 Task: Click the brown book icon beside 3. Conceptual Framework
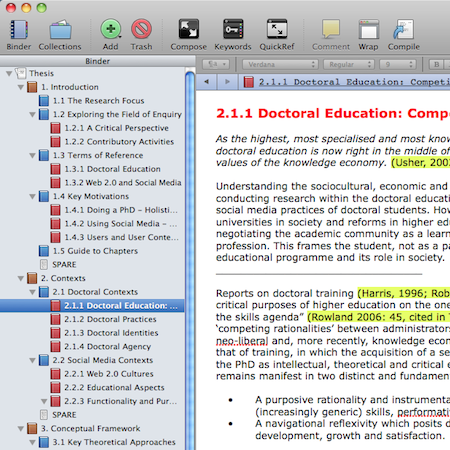click(32, 428)
